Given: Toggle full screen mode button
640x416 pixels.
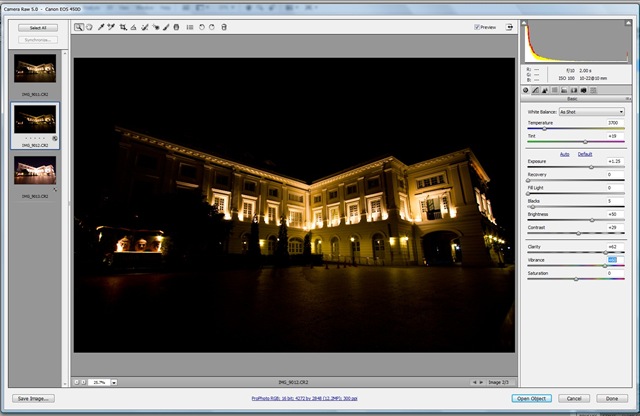Looking at the screenshot, I should pyautogui.click(x=509, y=27).
